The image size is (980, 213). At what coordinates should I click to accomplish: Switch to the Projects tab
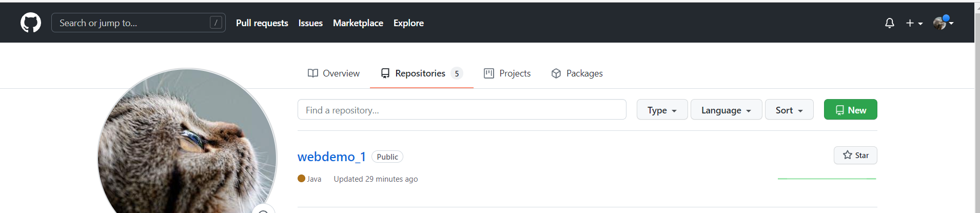507,73
